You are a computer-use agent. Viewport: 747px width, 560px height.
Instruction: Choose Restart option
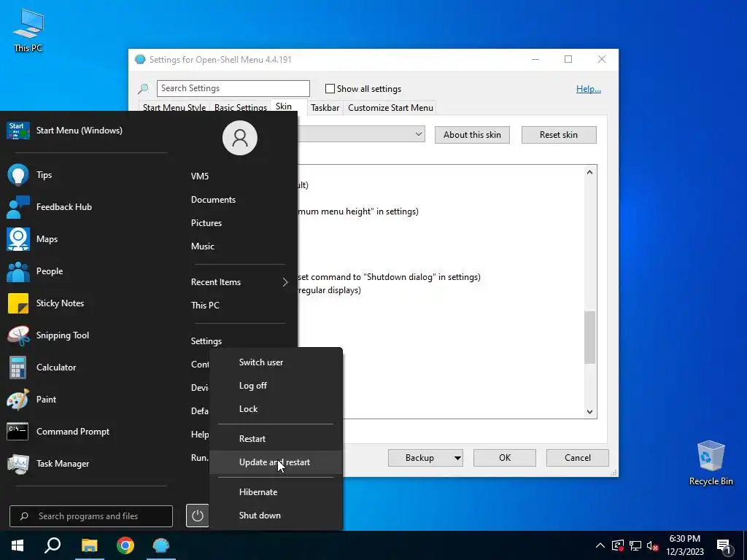coord(275,439)
